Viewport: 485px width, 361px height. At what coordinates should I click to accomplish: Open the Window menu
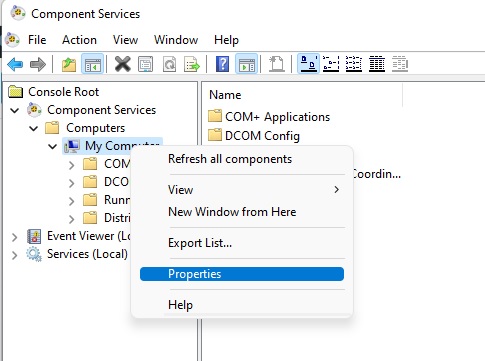(176, 40)
